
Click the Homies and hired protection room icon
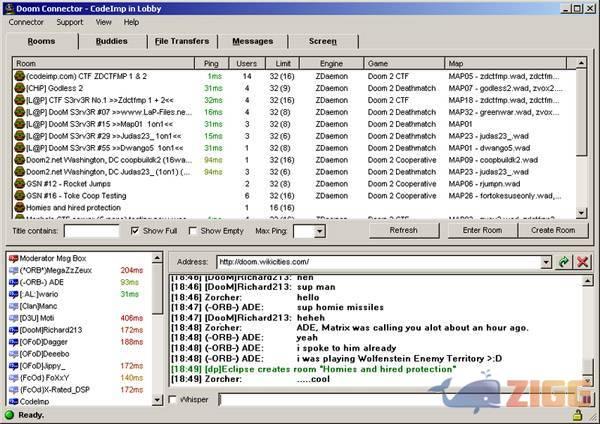(x=20, y=207)
